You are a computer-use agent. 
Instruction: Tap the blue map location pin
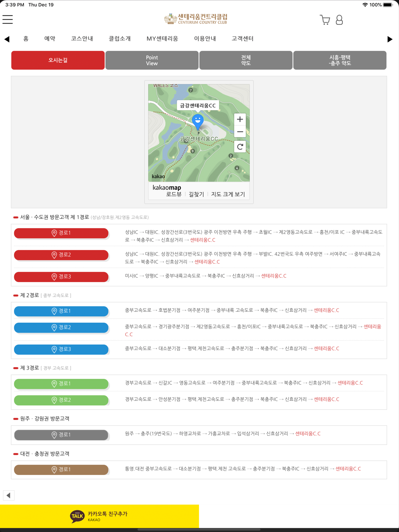click(x=198, y=121)
